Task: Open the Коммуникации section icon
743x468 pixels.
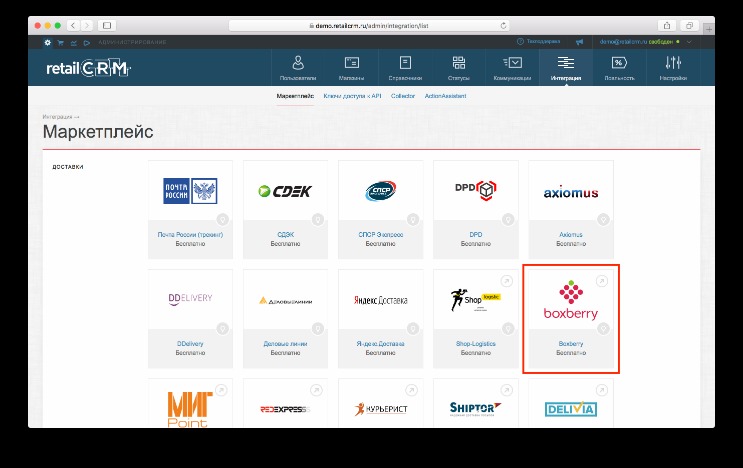Action: click(512, 63)
